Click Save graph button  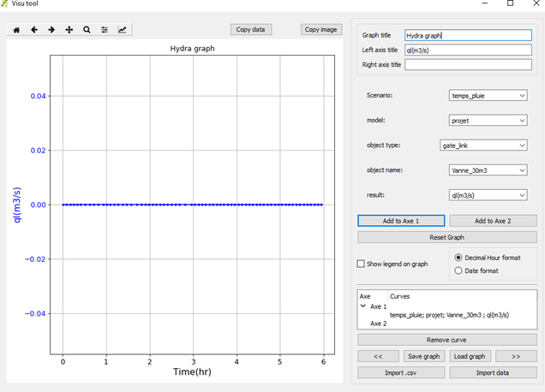click(x=424, y=356)
